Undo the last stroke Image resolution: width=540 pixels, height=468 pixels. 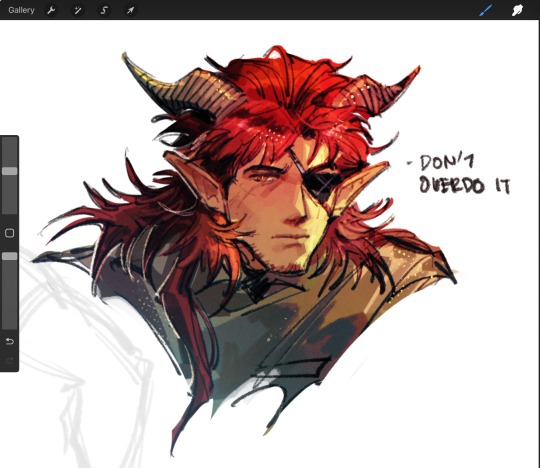click(10, 341)
